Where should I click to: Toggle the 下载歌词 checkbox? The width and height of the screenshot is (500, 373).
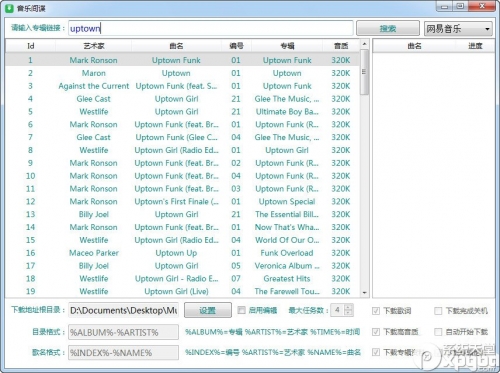coord(376,311)
